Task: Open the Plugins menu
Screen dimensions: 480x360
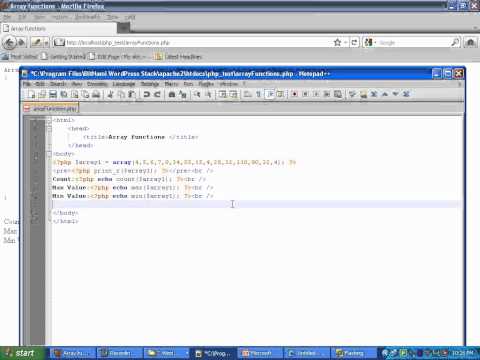Action: coord(206,84)
